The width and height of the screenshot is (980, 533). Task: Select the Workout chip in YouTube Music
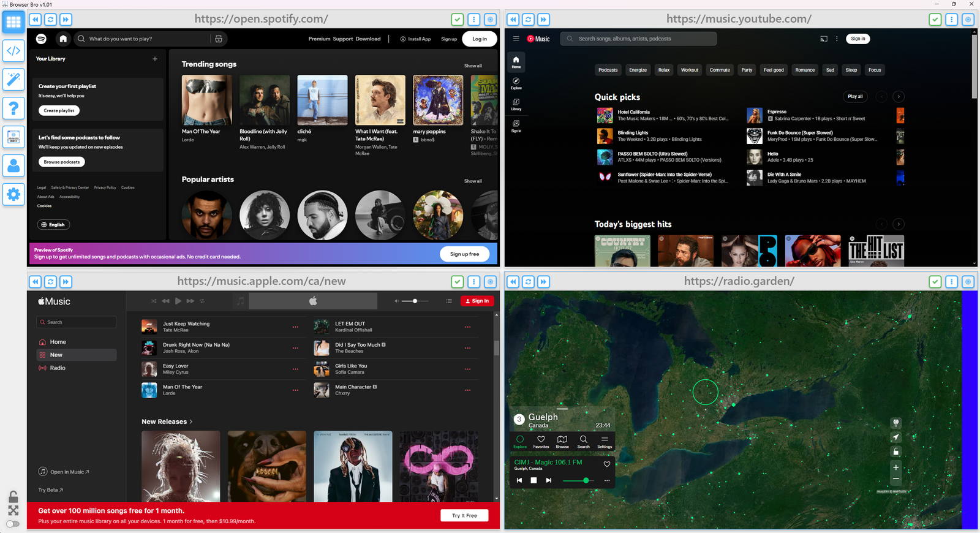coord(690,70)
